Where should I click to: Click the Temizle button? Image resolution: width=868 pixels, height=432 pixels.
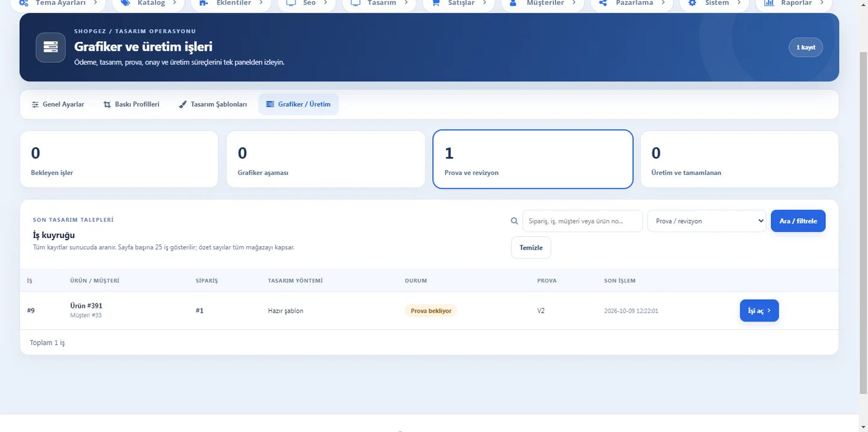[531, 247]
